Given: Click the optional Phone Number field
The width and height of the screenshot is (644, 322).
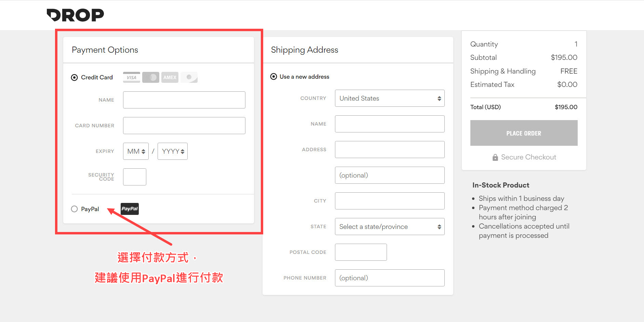Looking at the screenshot, I should (x=390, y=278).
